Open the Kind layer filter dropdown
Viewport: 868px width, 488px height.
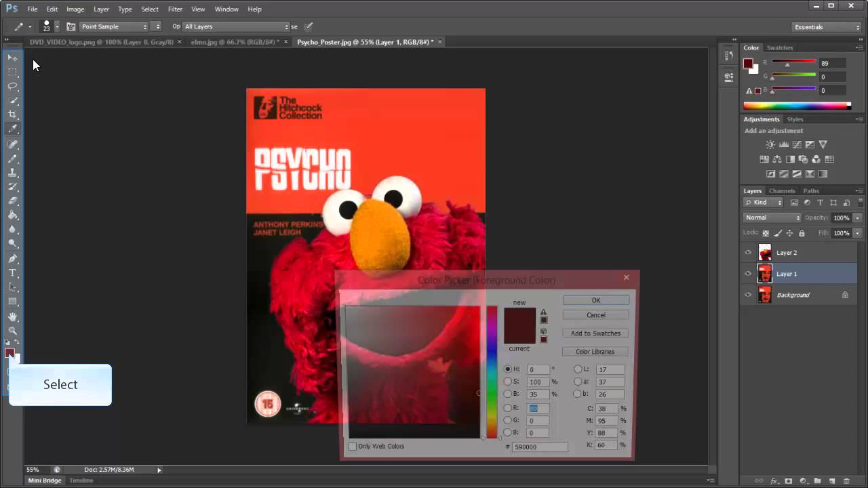(764, 203)
